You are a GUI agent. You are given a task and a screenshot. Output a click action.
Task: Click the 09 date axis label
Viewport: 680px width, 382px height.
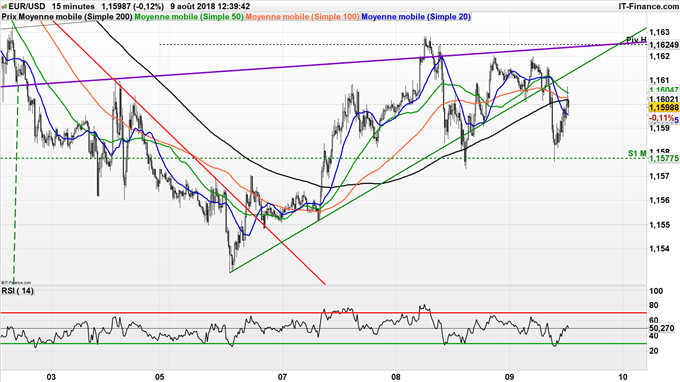[x=510, y=376]
